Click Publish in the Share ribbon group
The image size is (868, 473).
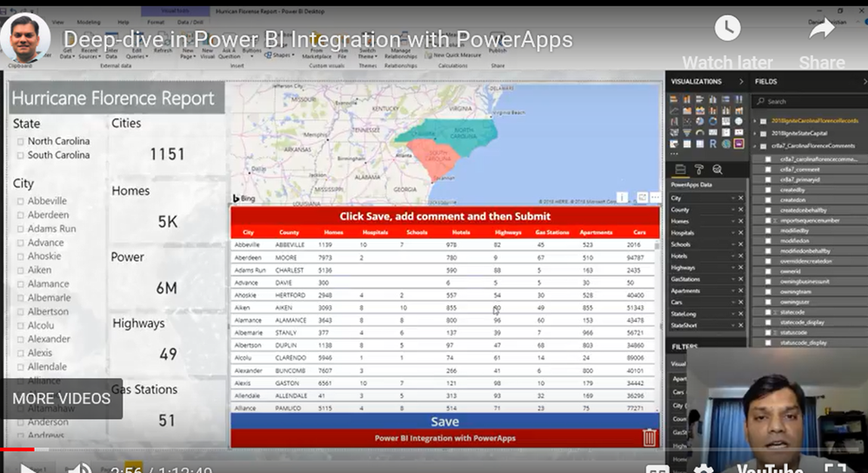tap(497, 44)
